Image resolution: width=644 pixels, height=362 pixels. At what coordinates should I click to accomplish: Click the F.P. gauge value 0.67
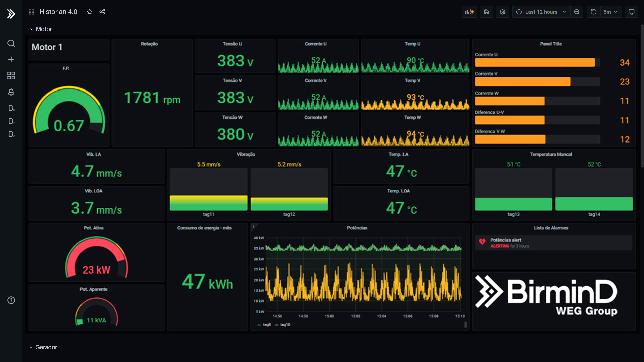69,126
